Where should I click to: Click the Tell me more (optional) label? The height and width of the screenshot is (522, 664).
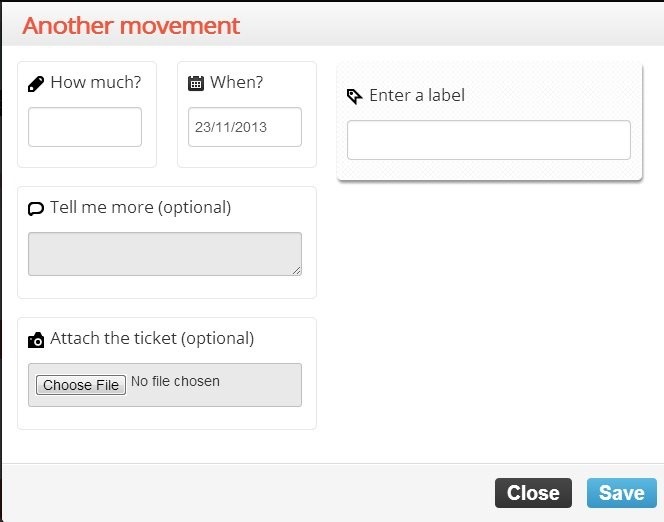pyautogui.click(x=140, y=207)
